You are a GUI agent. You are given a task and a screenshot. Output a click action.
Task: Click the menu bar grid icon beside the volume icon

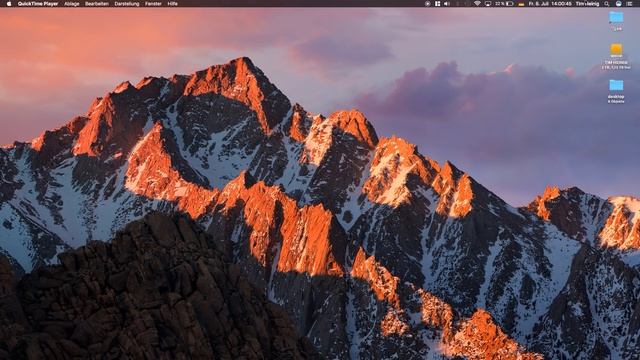click(437, 4)
